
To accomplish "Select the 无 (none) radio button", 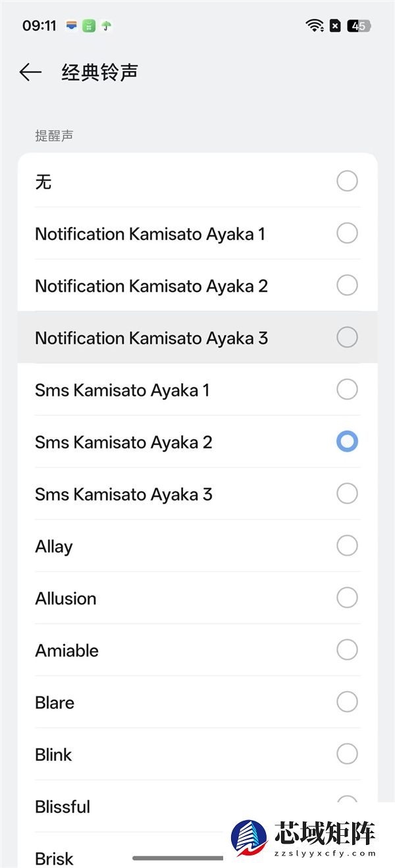I will [x=347, y=181].
